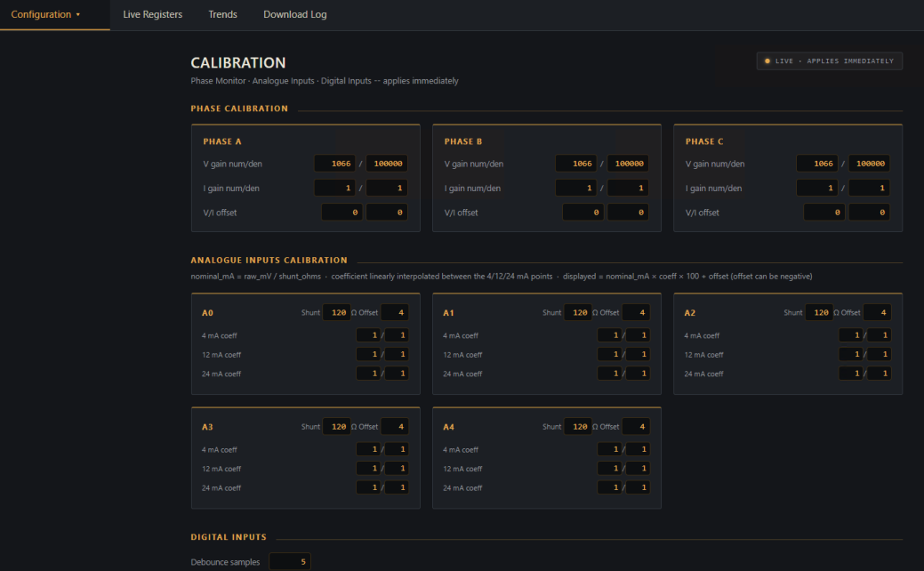Edit A4 shunt resistance field
Viewport: 924px width, 571px height.
577,427
